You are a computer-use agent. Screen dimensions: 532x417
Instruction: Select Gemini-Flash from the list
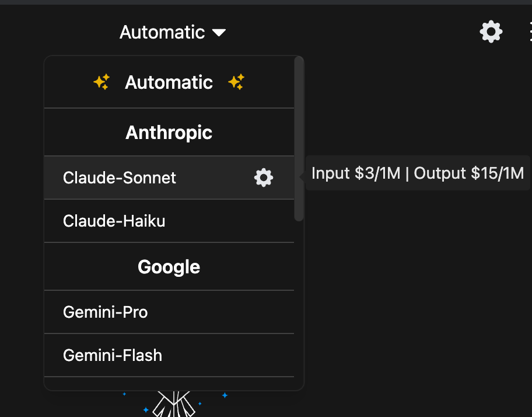pos(169,355)
